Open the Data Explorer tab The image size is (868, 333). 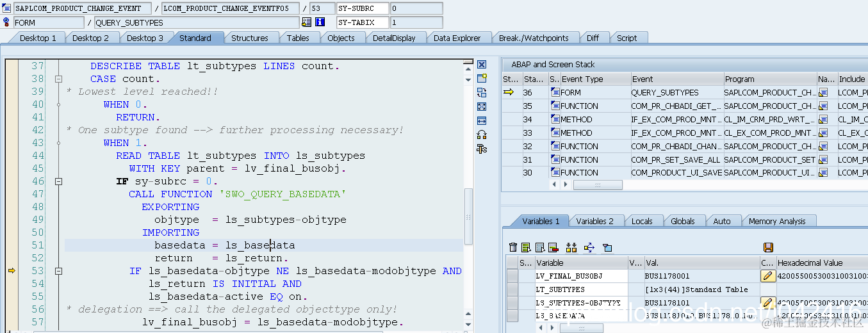coord(457,38)
